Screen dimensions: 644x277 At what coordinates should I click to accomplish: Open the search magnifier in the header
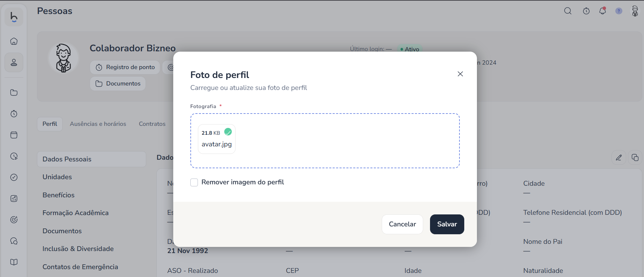click(568, 11)
